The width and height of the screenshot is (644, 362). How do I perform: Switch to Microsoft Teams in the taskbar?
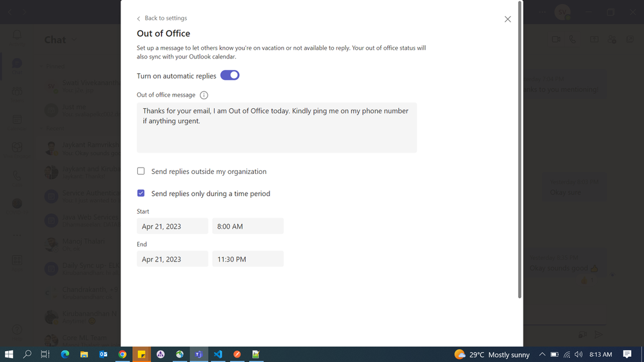point(199,354)
